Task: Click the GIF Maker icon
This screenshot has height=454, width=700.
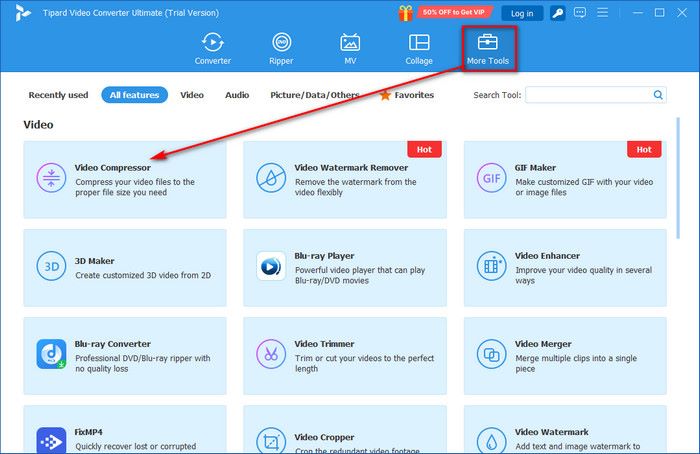Action: [x=492, y=178]
